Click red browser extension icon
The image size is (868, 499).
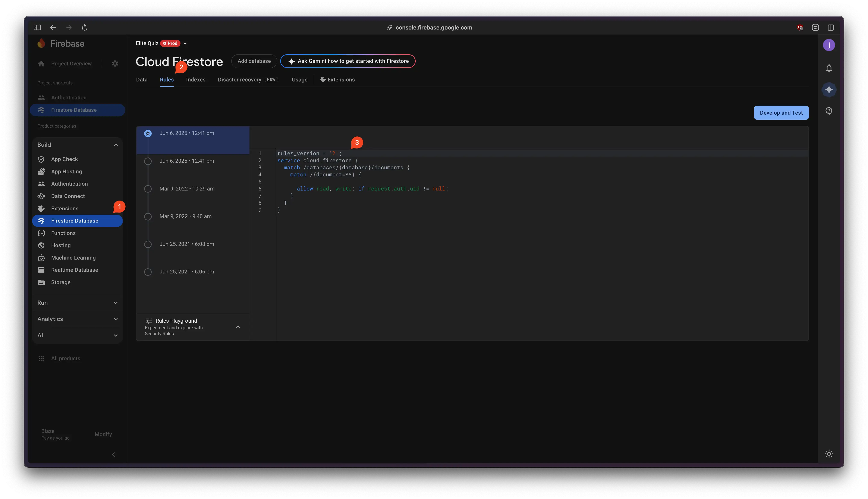coord(800,27)
